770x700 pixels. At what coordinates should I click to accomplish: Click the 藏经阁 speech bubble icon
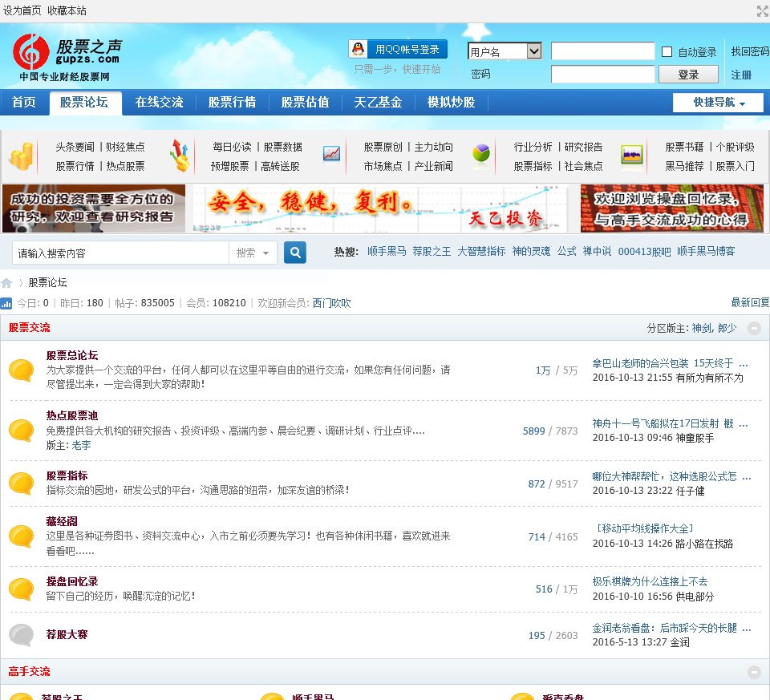pos(22,536)
